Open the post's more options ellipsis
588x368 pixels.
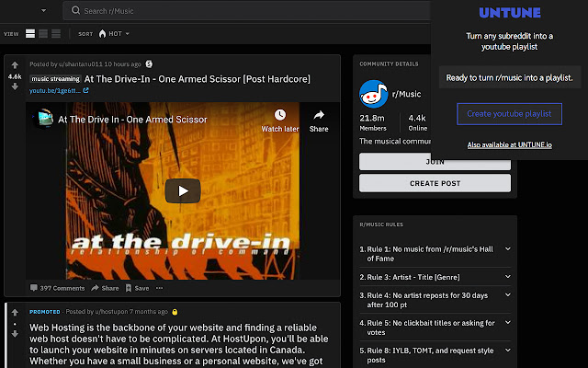(159, 288)
